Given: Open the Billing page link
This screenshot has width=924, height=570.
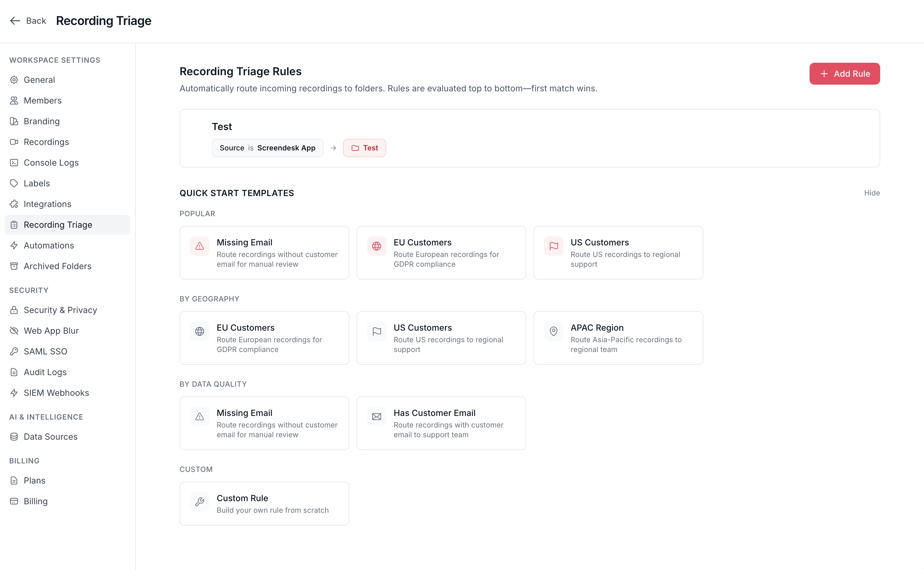Looking at the screenshot, I should click(35, 501).
